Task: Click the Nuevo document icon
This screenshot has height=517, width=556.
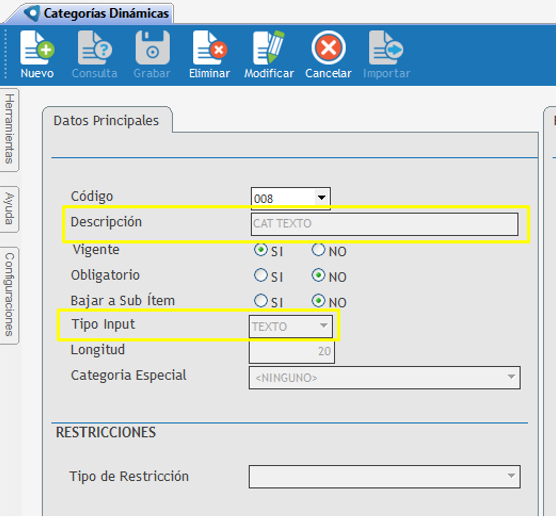Action: [x=37, y=48]
